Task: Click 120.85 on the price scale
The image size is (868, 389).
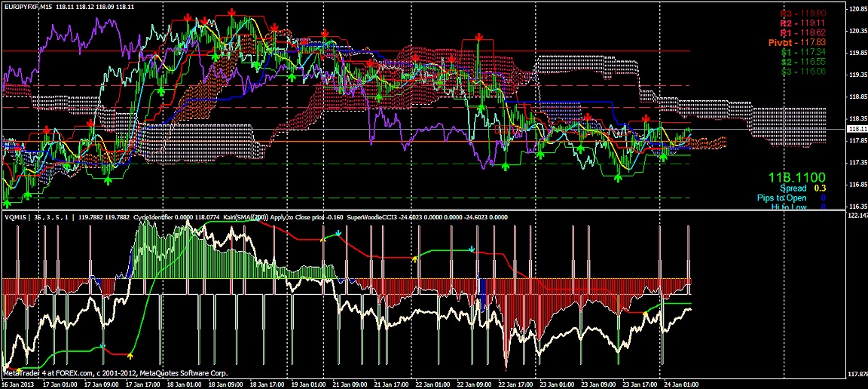Action: click(x=857, y=9)
